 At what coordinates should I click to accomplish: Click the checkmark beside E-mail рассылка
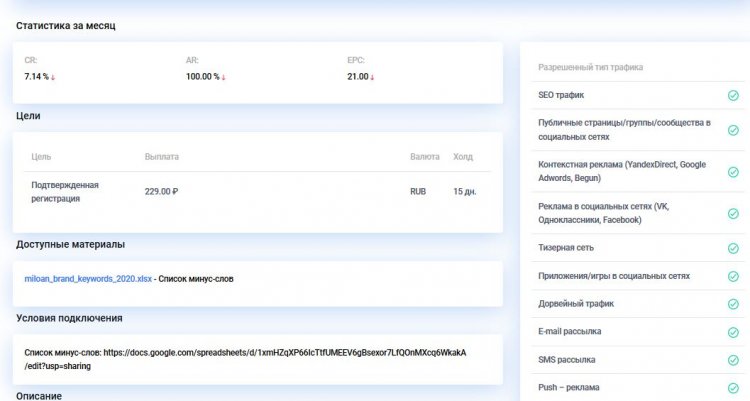pyautogui.click(x=733, y=331)
